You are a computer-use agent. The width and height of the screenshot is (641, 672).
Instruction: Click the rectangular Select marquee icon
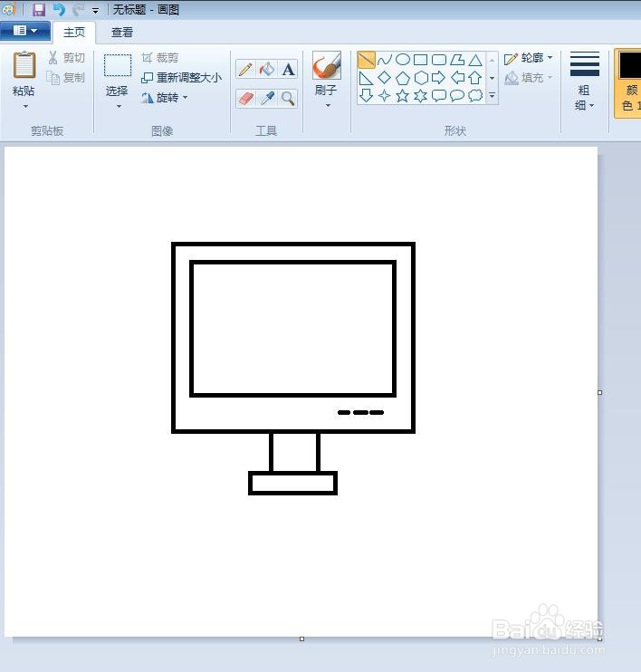click(x=118, y=65)
